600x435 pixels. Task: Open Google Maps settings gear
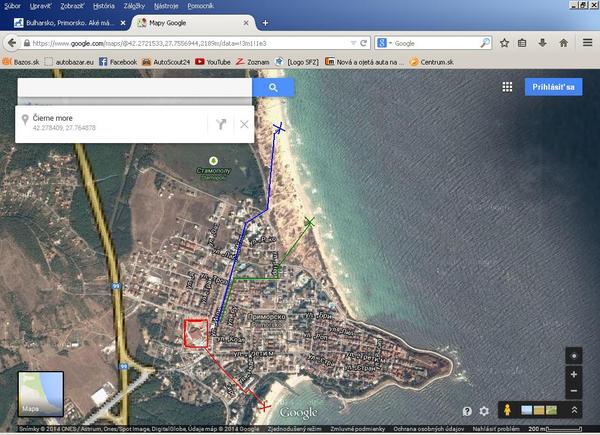point(484,411)
